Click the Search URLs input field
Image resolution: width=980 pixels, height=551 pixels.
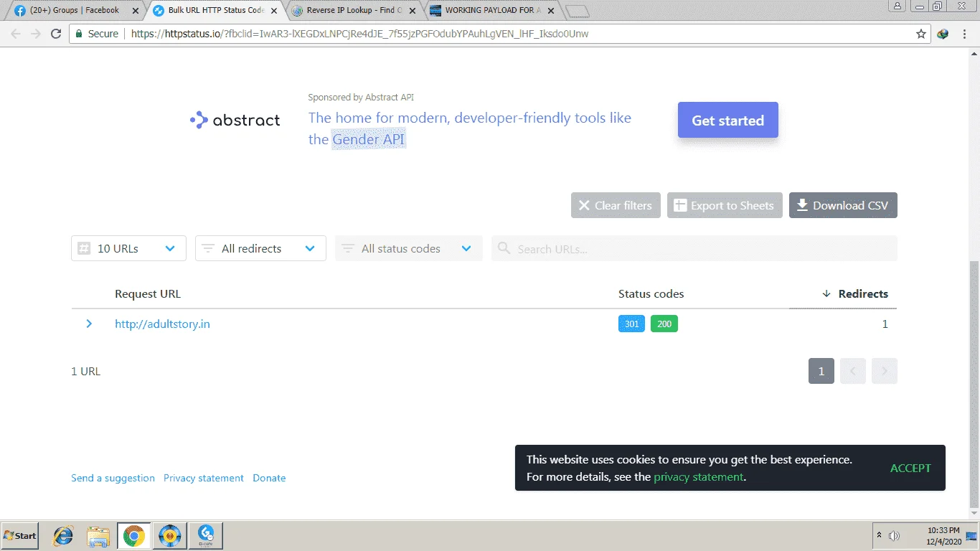pyautogui.click(x=694, y=248)
